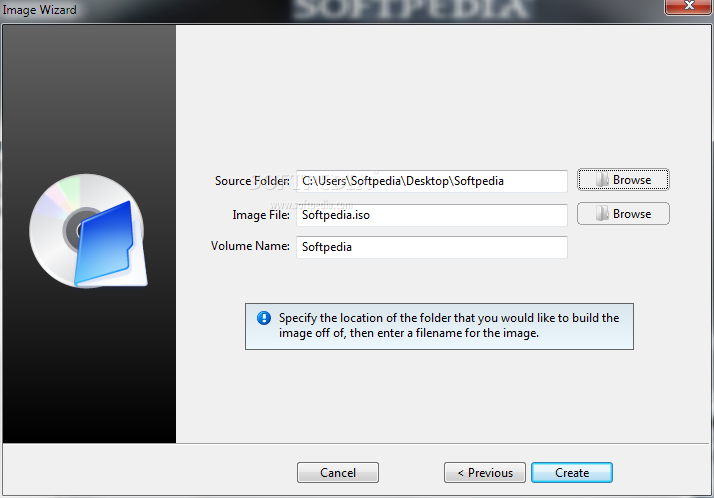714x498 pixels.
Task: Click the "Source Folder:" label
Action: click(x=252, y=181)
